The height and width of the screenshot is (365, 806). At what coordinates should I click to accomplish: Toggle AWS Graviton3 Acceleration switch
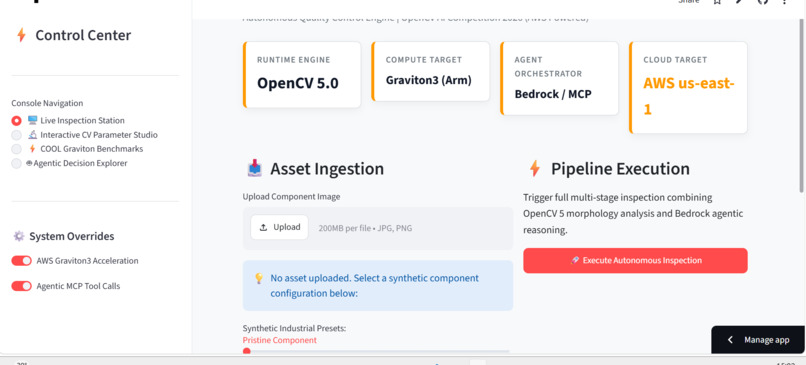(22, 261)
